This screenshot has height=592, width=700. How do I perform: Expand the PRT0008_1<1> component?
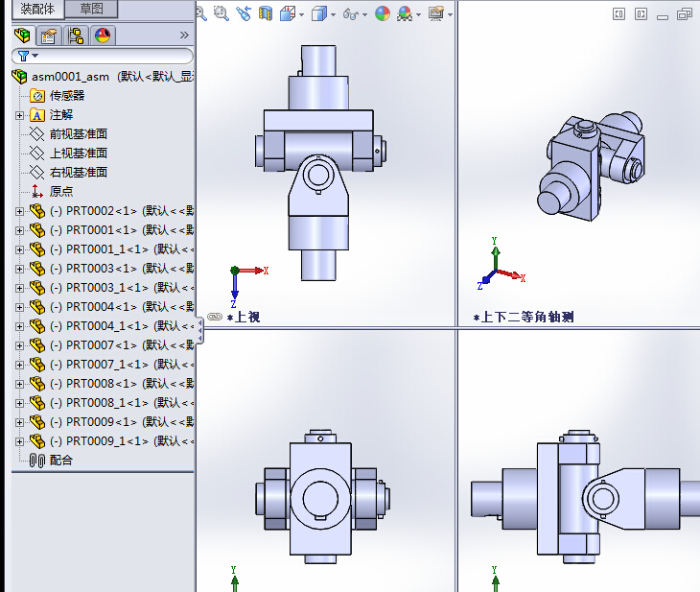19,403
